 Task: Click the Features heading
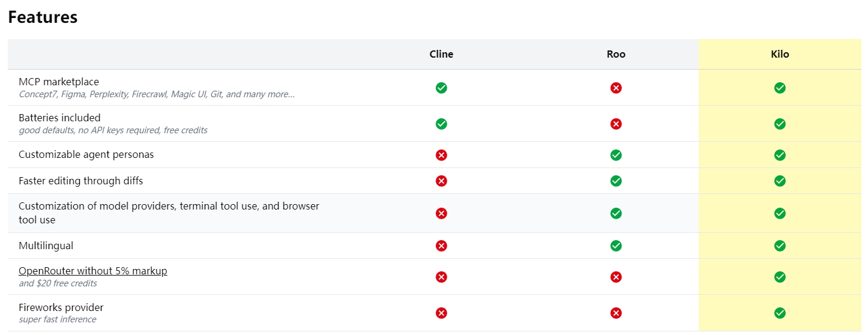tap(43, 17)
